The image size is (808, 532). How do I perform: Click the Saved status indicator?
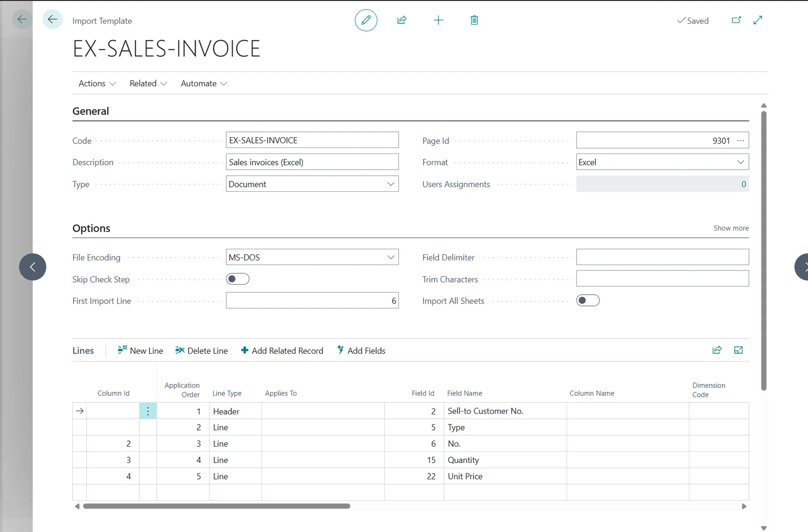click(693, 21)
